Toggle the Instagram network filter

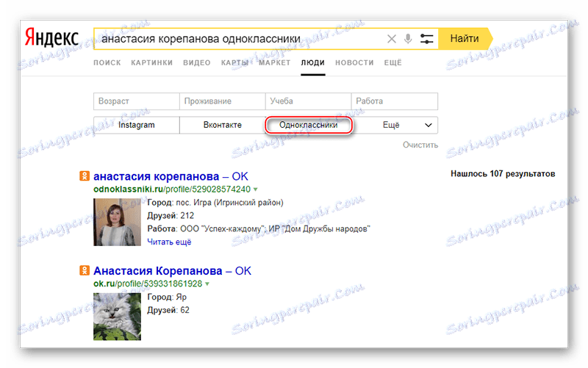coord(137,125)
